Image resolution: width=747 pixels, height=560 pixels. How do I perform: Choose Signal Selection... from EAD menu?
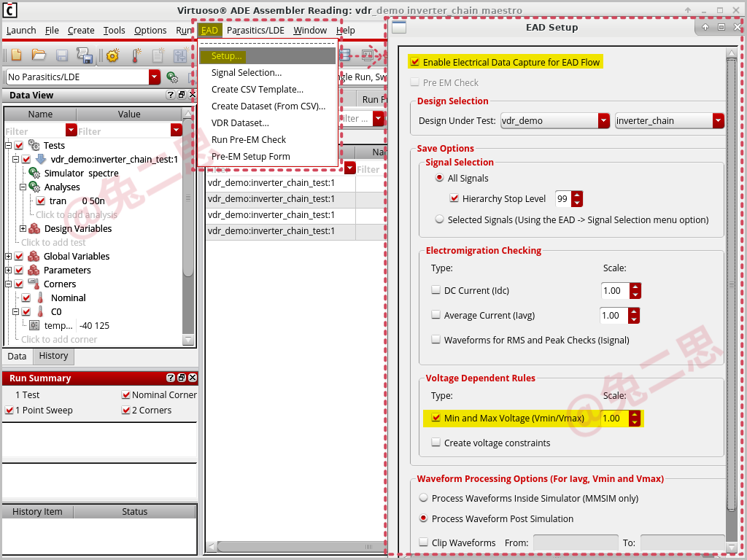[x=247, y=72]
